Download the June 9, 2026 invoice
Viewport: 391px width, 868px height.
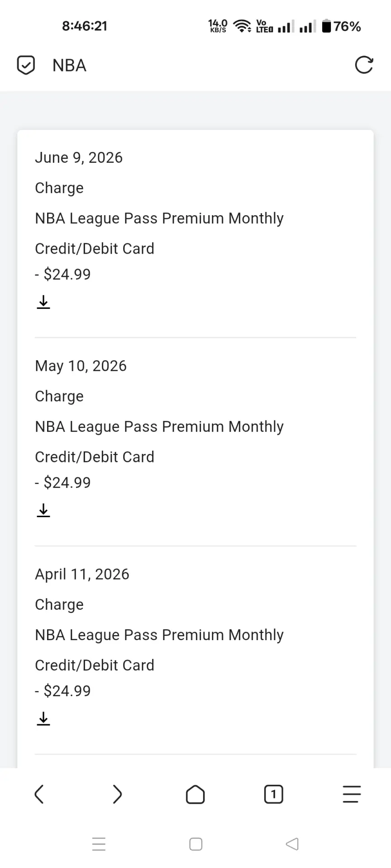43,302
